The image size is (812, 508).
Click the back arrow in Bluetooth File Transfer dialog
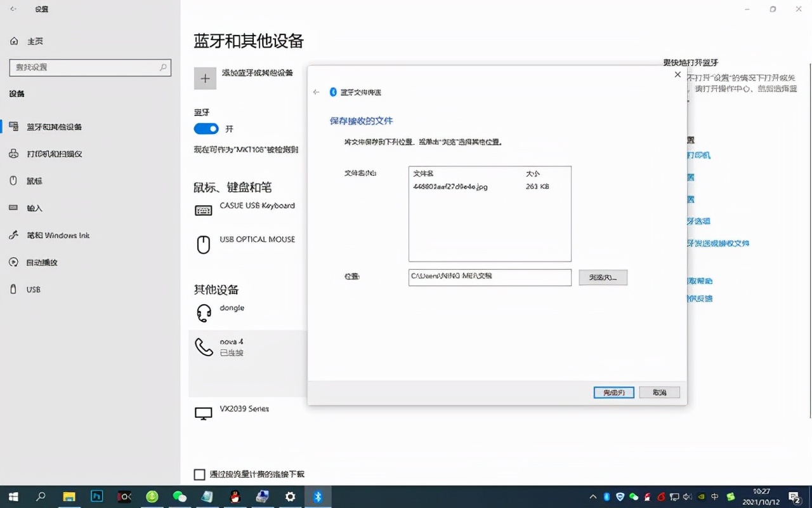pyautogui.click(x=317, y=91)
